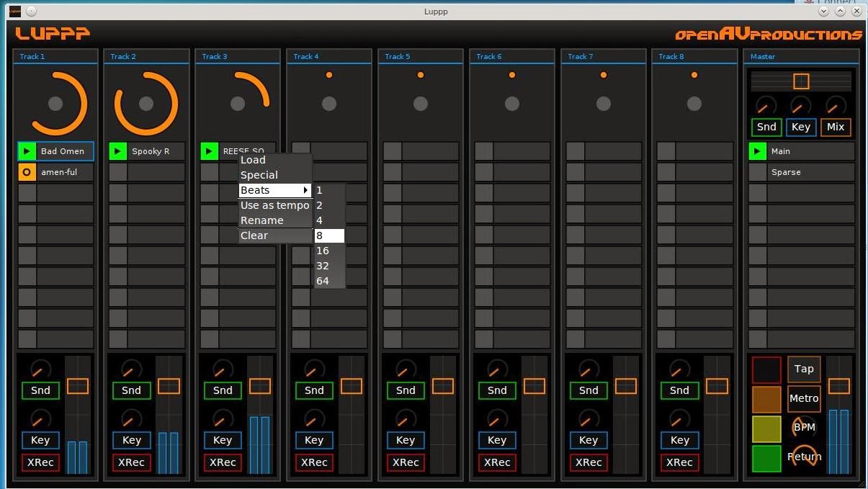Toggle the Spooky R clip play button
This screenshot has height=489, width=868.
[x=117, y=151]
